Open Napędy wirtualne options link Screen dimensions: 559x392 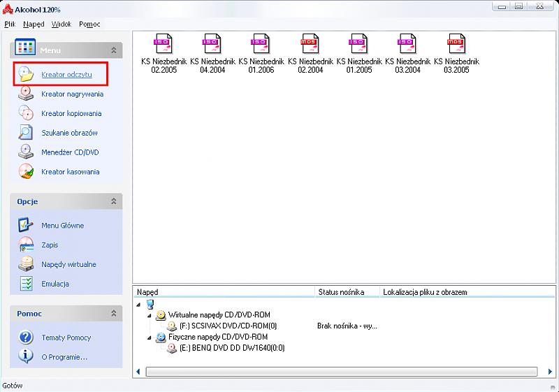coord(68,264)
